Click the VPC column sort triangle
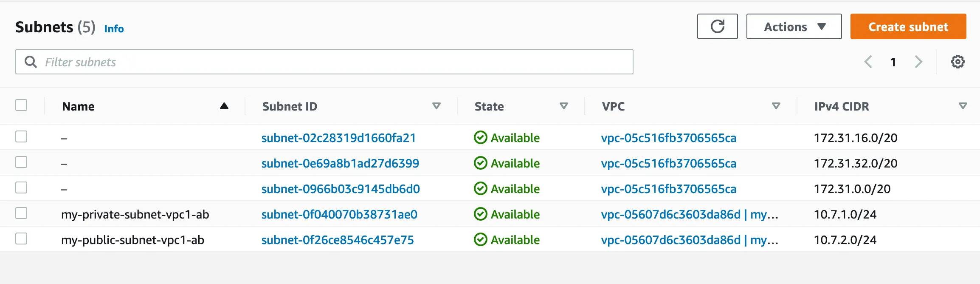The width and height of the screenshot is (980, 284). [x=776, y=106]
